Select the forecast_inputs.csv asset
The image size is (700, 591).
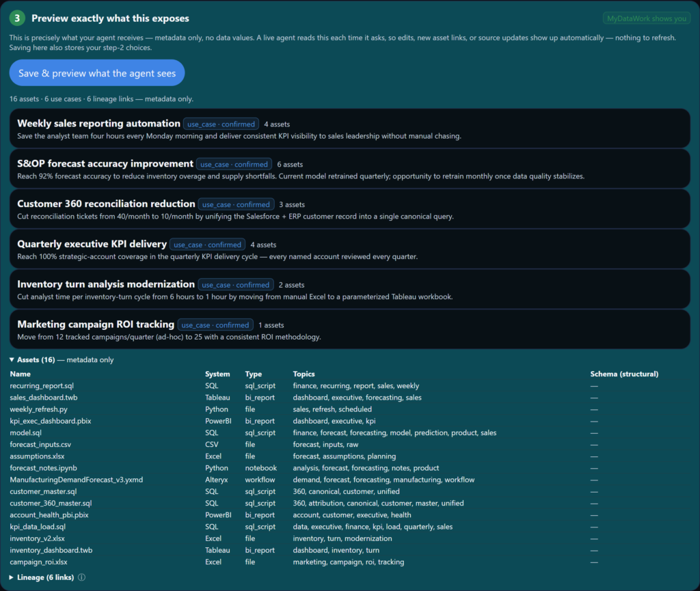(40, 444)
